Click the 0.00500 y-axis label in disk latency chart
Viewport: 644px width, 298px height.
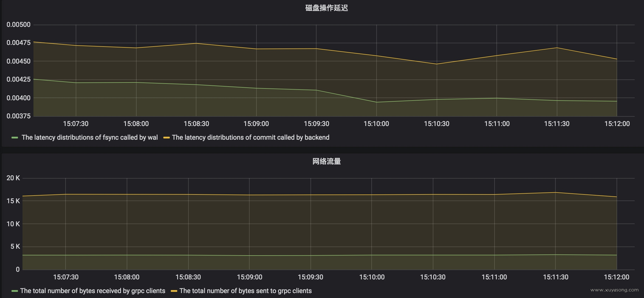pos(18,25)
